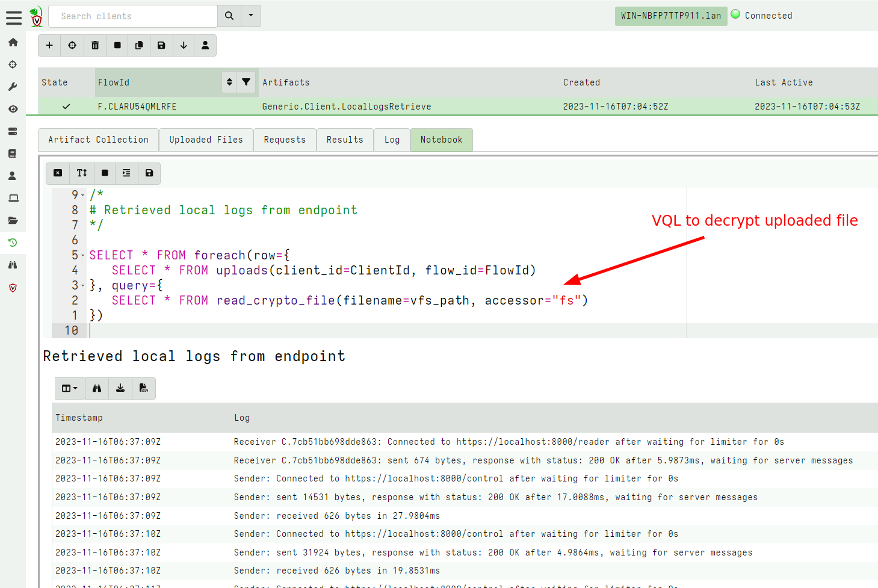Open client search with the sidebar binoculars icon

point(13,265)
